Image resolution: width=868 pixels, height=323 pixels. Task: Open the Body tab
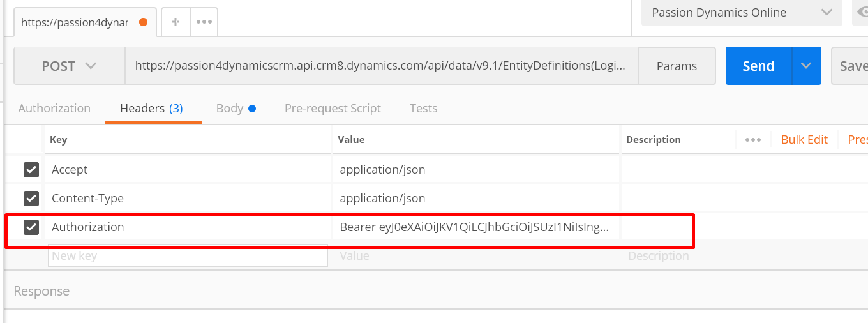[230, 109]
